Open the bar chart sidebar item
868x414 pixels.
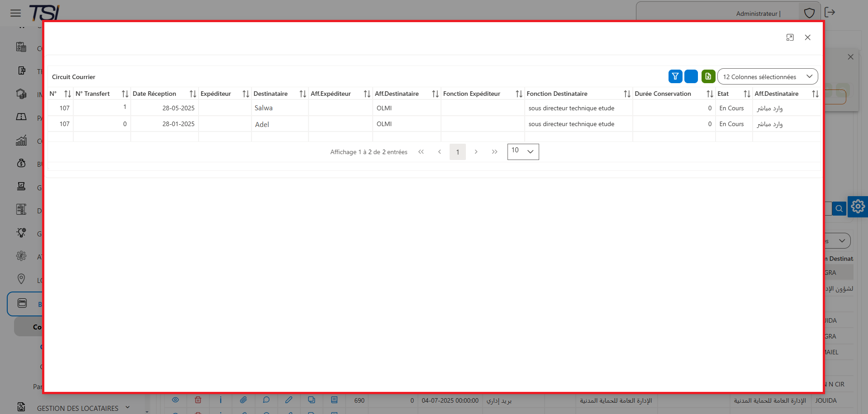point(21,140)
